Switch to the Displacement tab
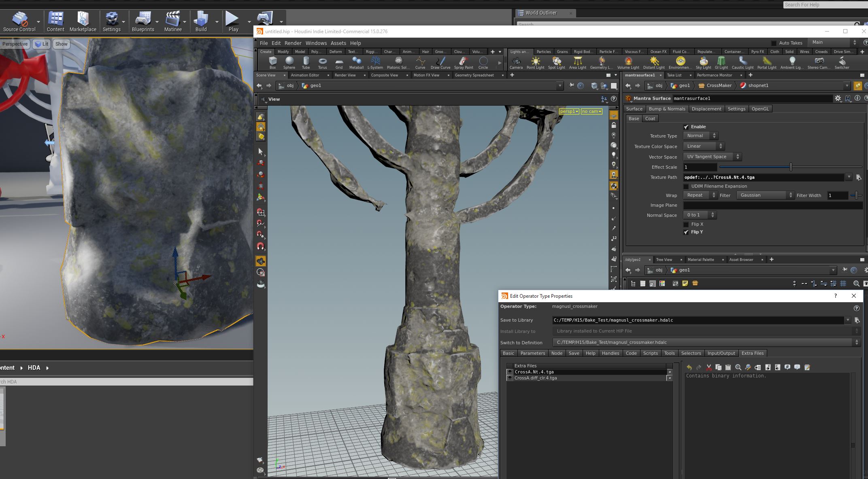 pos(706,109)
